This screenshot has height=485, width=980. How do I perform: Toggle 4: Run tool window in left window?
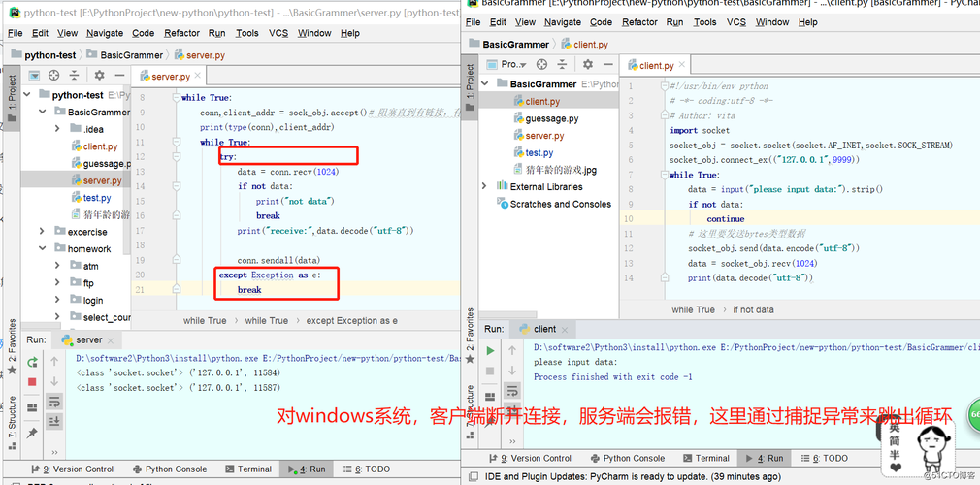(x=307, y=469)
